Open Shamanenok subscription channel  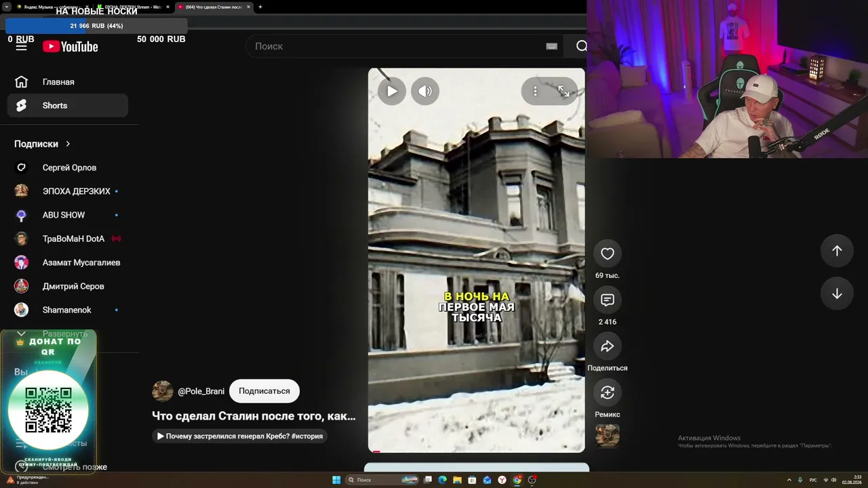[68, 310]
